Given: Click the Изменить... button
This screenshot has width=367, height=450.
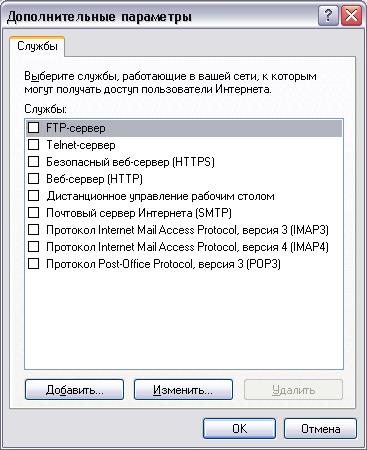Looking at the screenshot, I should pos(183,389).
